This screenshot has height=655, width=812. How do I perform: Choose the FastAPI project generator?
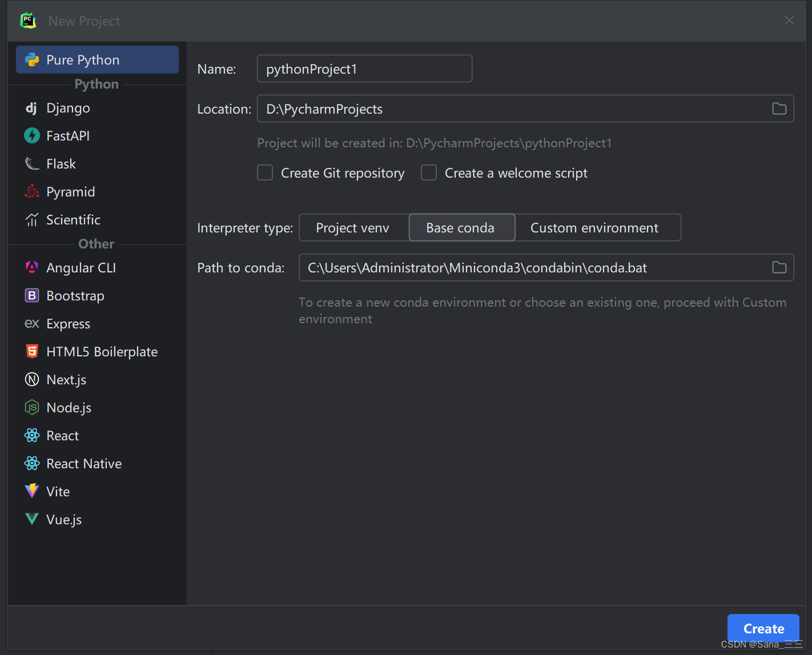coord(67,135)
